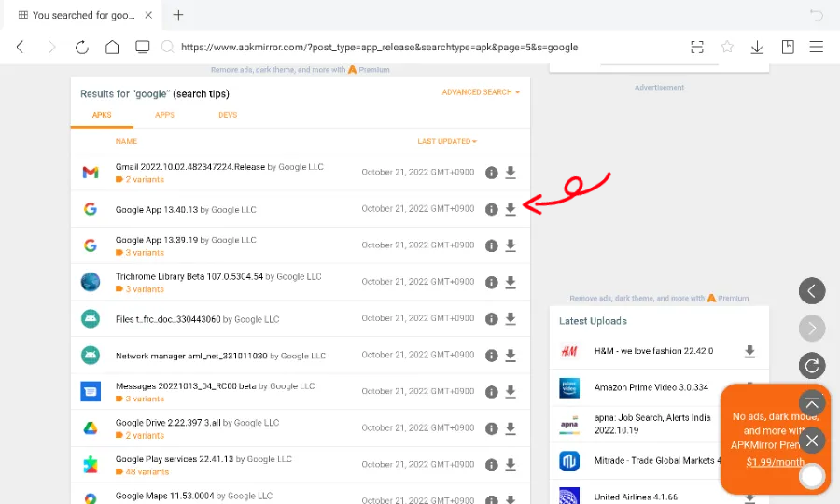The image size is (840, 504).
Task: Download Trichrome Library Beta APK
Action: coord(511,282)
